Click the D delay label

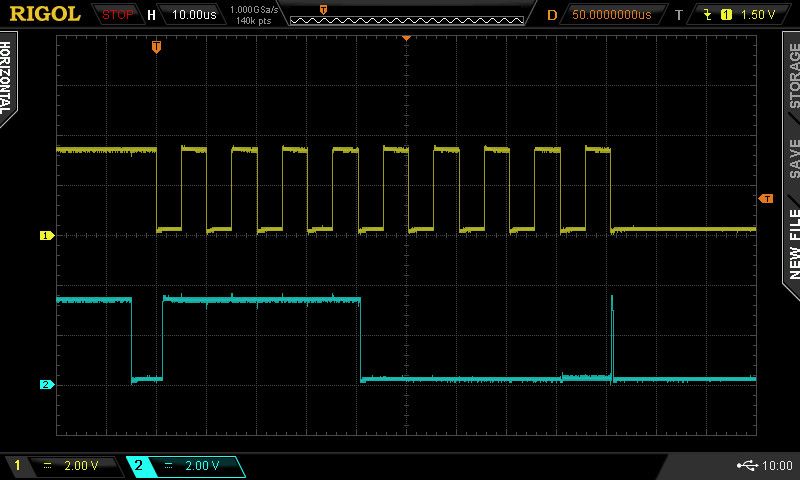pos(552,15)
